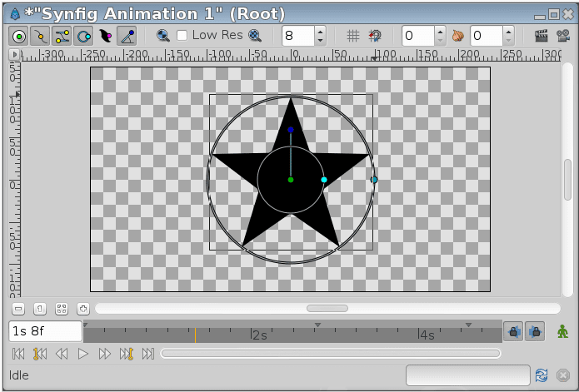The height and width of the screenshot is (392, 579).
Task: Increase past onion skin count
Action: click(x=440, y=31)
